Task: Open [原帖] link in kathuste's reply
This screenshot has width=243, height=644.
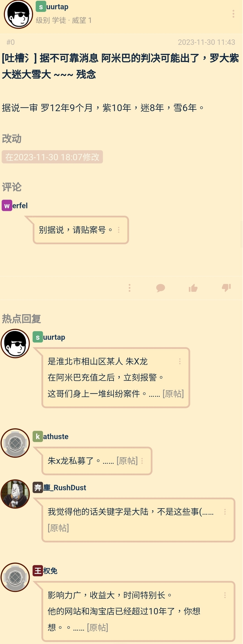Action: point(127,460)
